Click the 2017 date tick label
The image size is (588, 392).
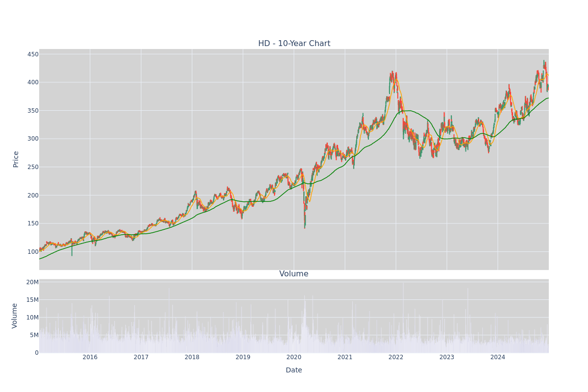click(x=141, y=357)
